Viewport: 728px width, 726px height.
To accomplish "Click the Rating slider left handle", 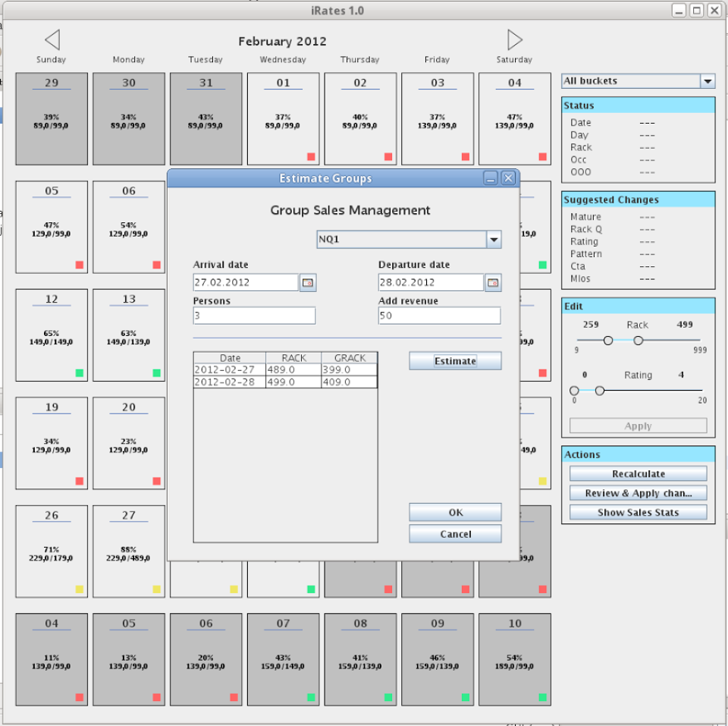I will (574, 391).
